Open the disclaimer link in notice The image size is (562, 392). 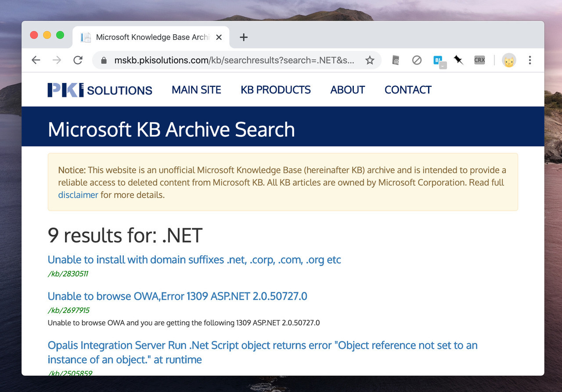[78, 194]
